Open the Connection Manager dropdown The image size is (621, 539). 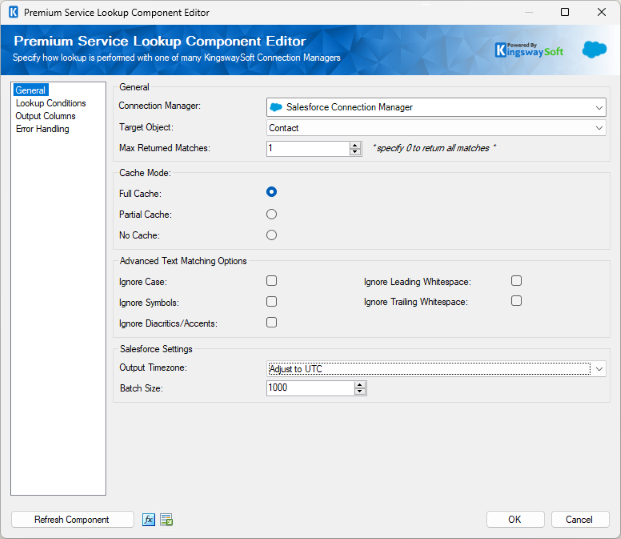(599, 107)
